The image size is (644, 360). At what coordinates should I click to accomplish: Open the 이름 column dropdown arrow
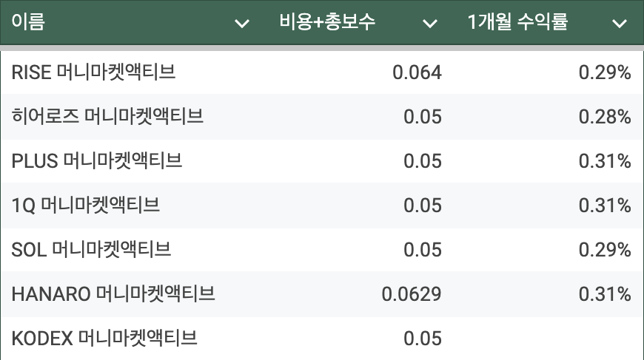click(242, 24)
